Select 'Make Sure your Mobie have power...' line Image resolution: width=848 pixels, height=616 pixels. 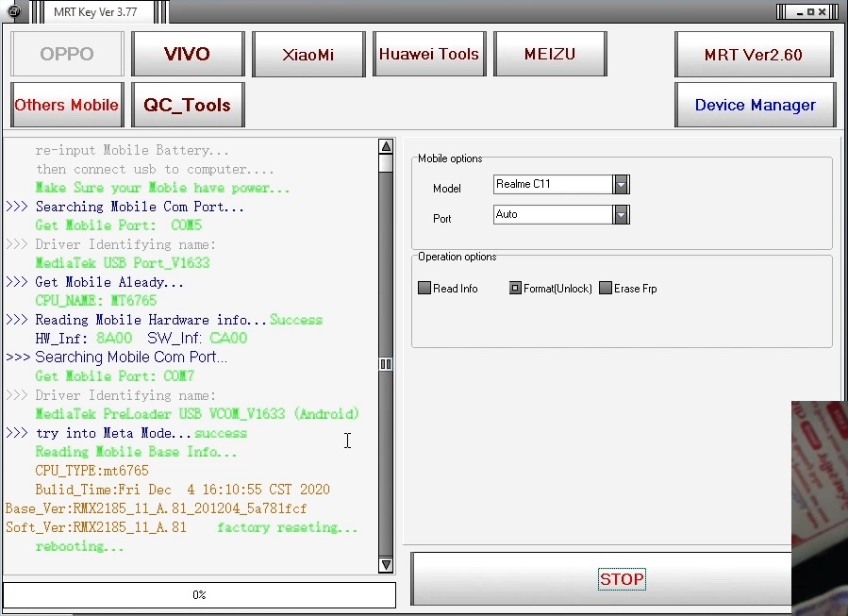(x=162, y=189)
